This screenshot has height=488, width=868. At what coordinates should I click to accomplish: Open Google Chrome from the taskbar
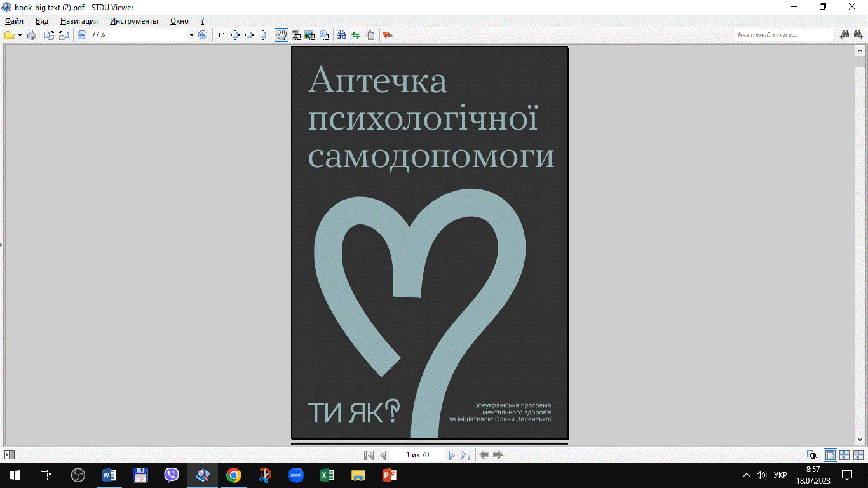(x=234, y=475)
